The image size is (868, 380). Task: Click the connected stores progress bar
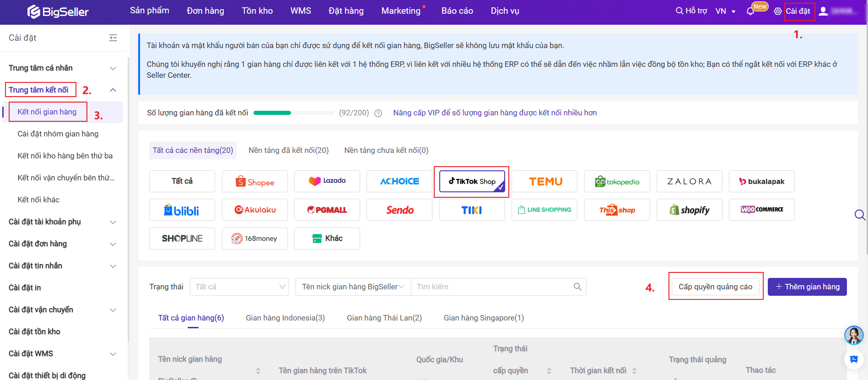tap(294, 113)
